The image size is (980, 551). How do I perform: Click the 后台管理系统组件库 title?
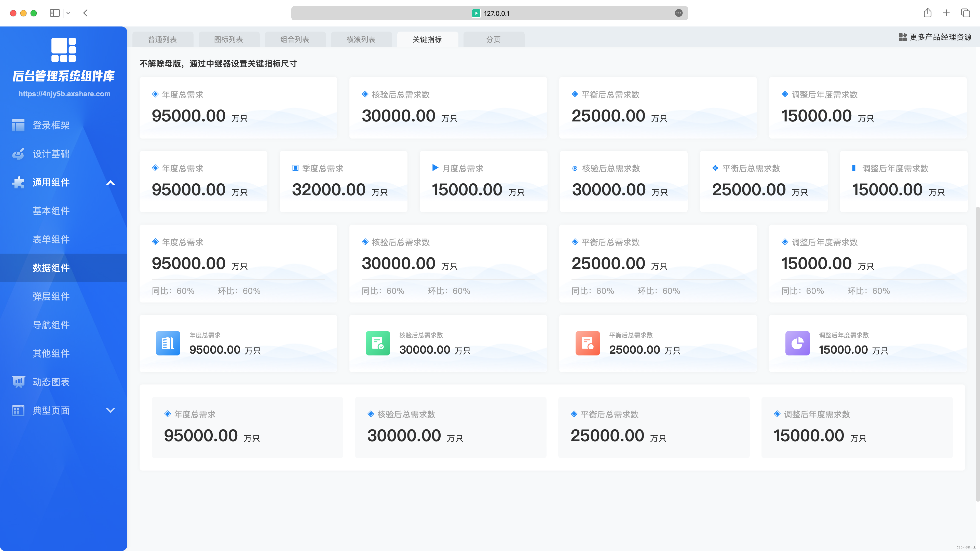pos(63,76)
